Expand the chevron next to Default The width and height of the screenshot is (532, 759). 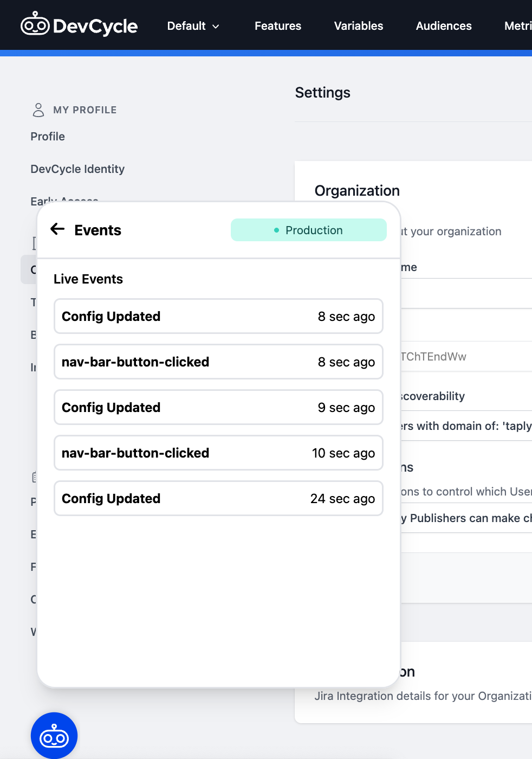point(216,26)
